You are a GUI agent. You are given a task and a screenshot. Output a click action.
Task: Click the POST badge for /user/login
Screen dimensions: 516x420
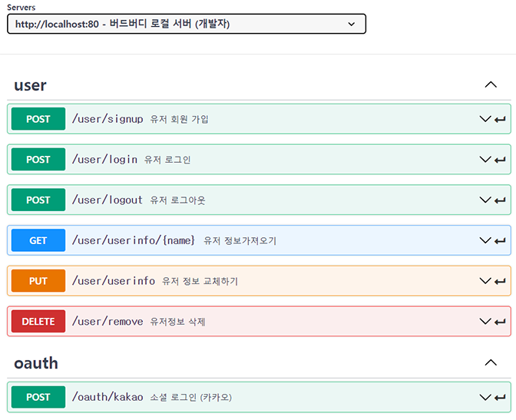[38, 159]
